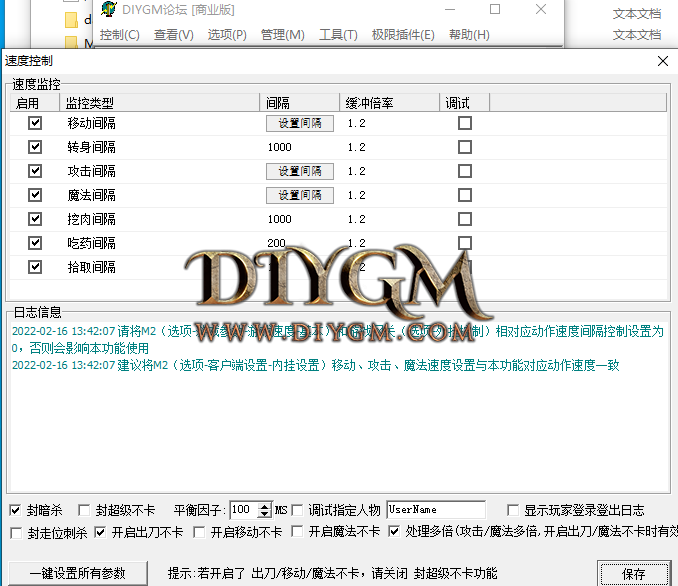Open the 管理(M) menu
This screenshot has width=678, height=586.
point(283,35)
